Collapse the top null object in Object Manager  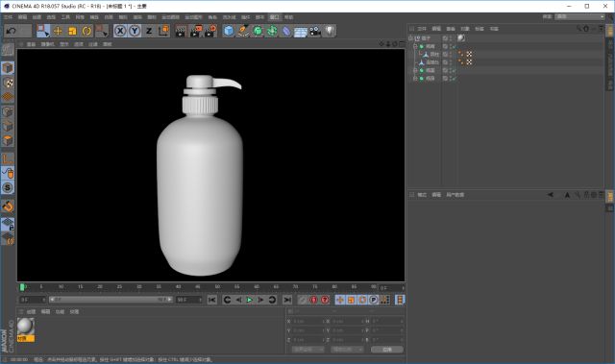tap(410, 38)
